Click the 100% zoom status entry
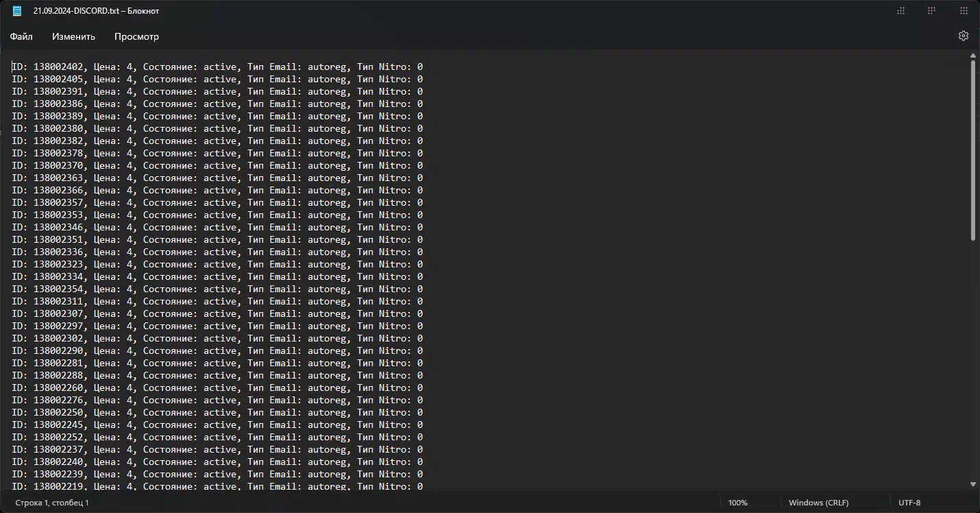 point(737,503)
